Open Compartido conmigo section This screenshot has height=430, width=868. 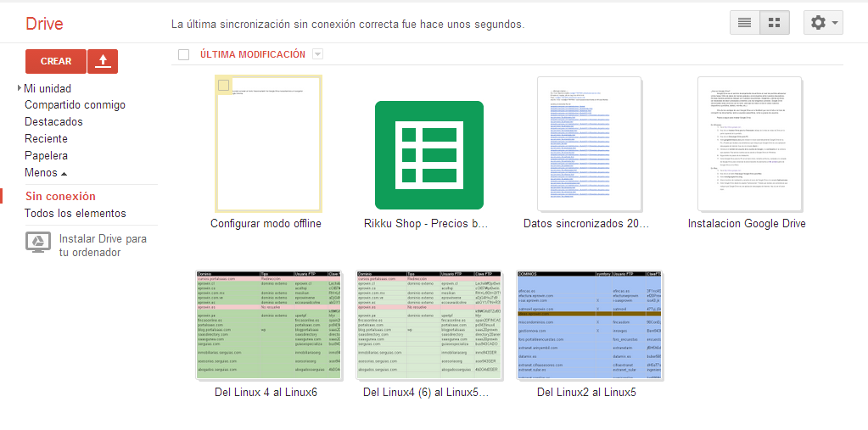pos(75,105)
